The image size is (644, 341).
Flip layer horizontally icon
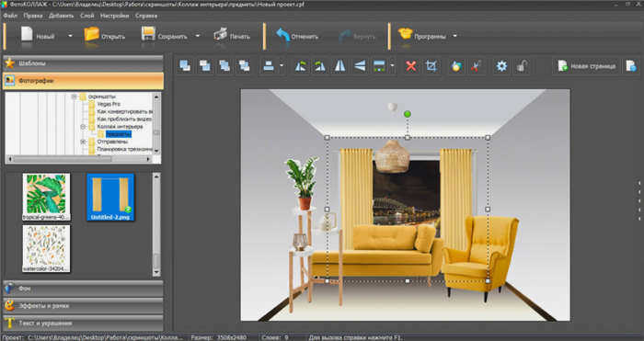(339, 65)
